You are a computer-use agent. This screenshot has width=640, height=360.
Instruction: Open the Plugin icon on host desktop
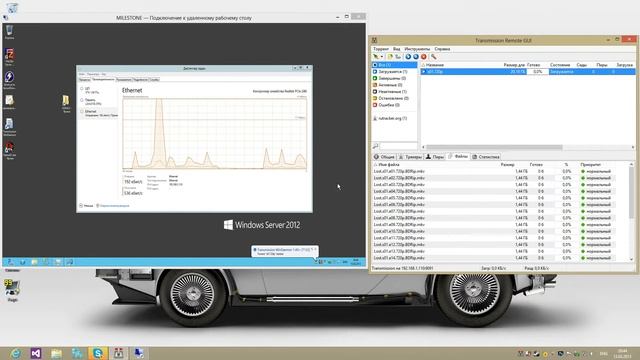click(12, 291)
